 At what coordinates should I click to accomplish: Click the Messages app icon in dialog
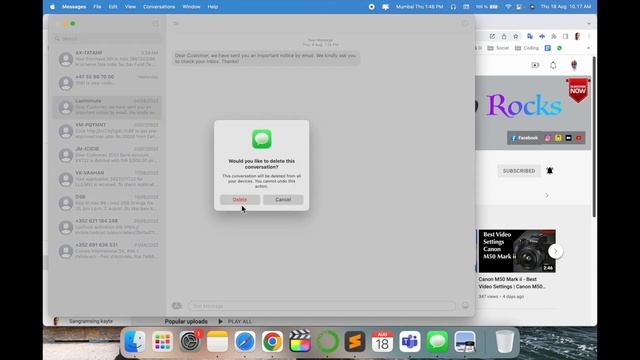[262, 139]
